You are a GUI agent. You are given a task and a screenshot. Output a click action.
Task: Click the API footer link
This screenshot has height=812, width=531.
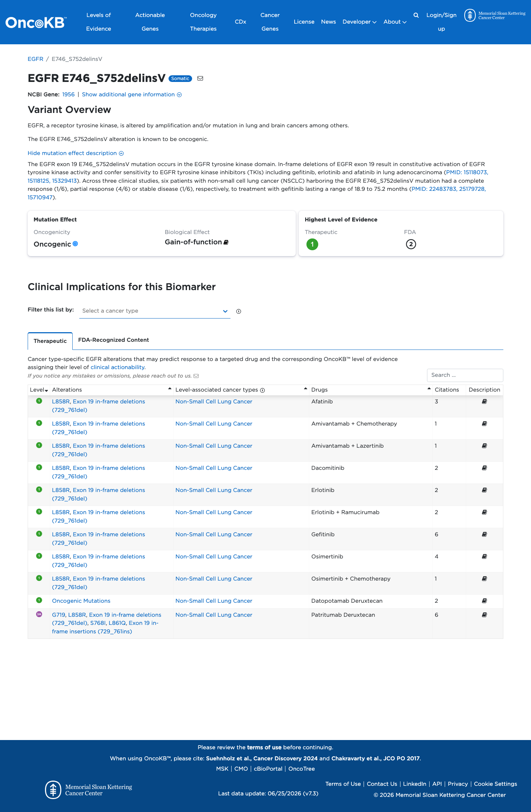coord(437,784)
